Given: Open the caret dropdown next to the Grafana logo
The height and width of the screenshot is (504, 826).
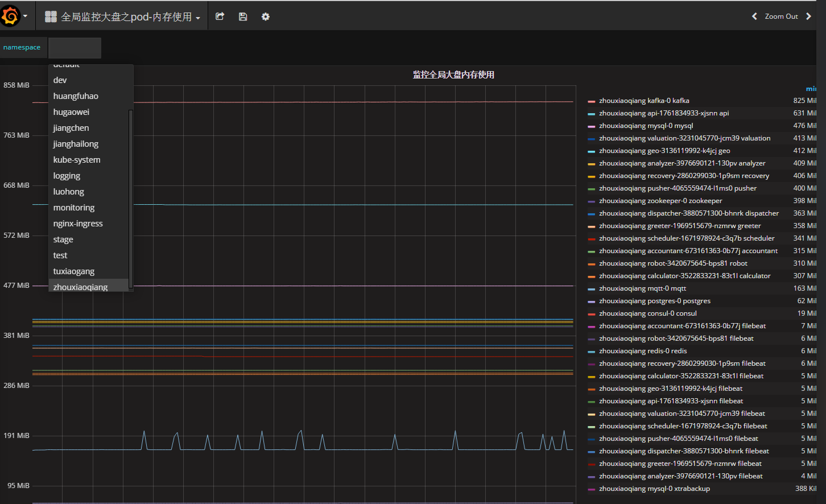Looking at the screenshot, I should (x=25, y=15).
